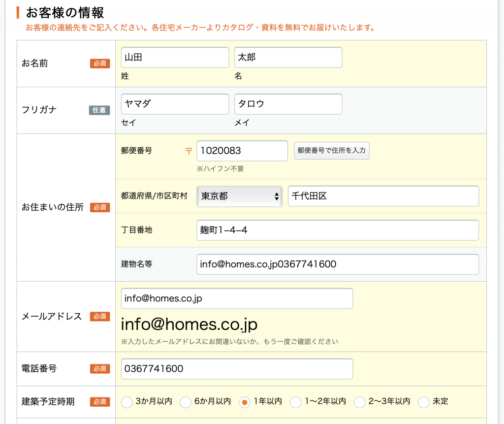
Task: Click the 都道府県/市区町村 label
Action: [154, 196]
